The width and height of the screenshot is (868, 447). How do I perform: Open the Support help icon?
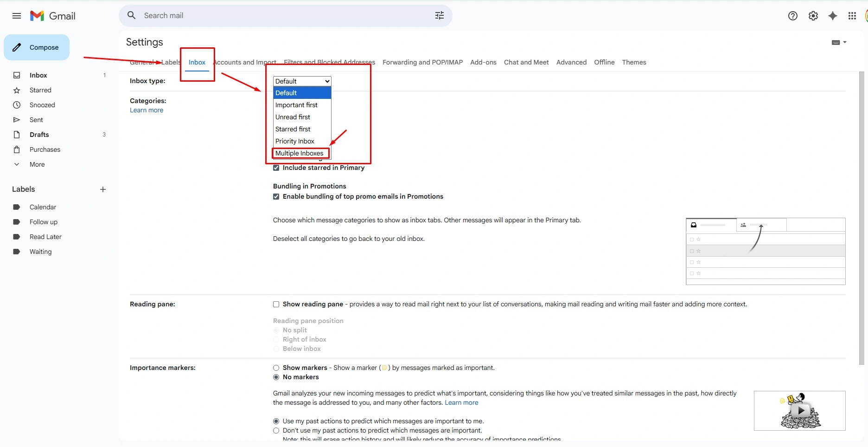[x=793, y=16]
